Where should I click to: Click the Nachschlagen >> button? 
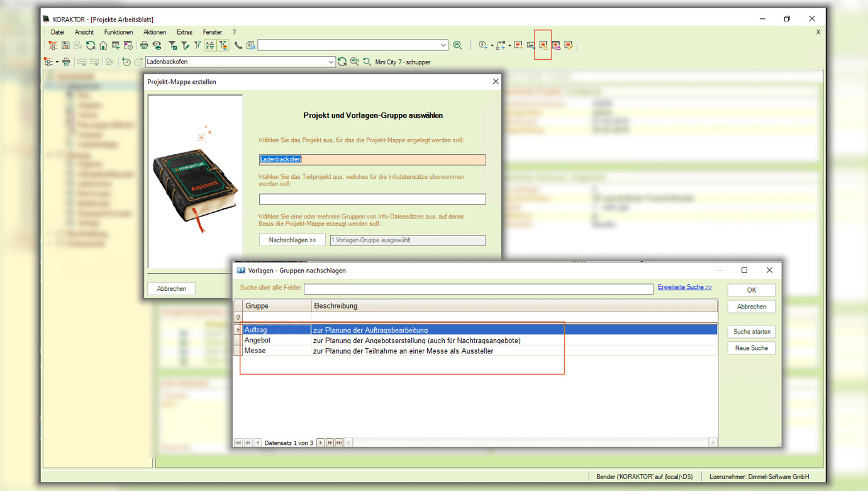(x=292, y=240)
